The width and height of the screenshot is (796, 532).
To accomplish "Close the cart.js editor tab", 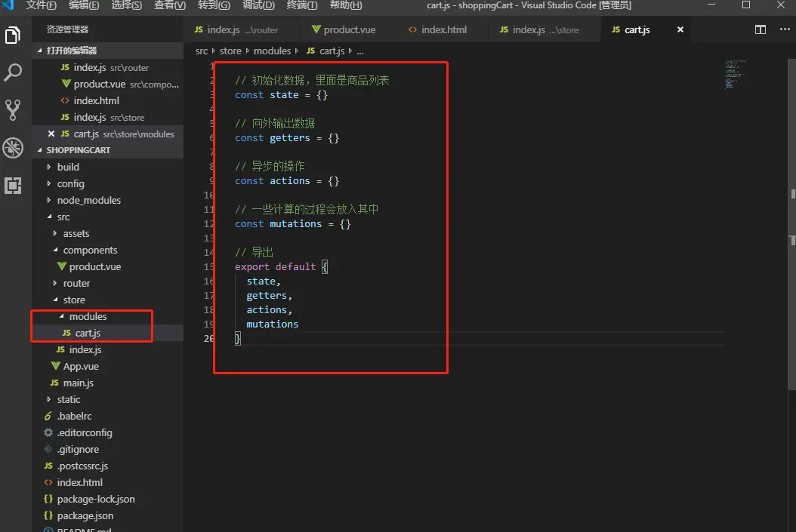I will coord(680,30).
